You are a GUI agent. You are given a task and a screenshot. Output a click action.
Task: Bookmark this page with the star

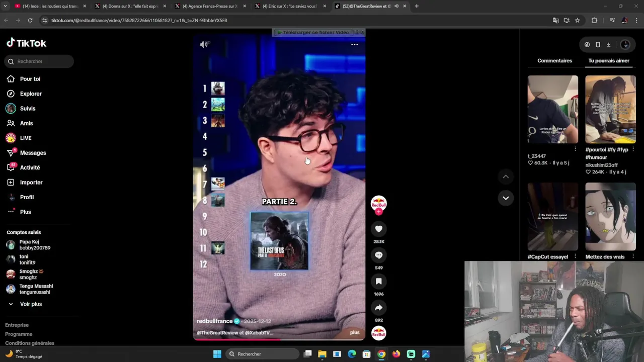pyautogui.click(x=578, y=21)
